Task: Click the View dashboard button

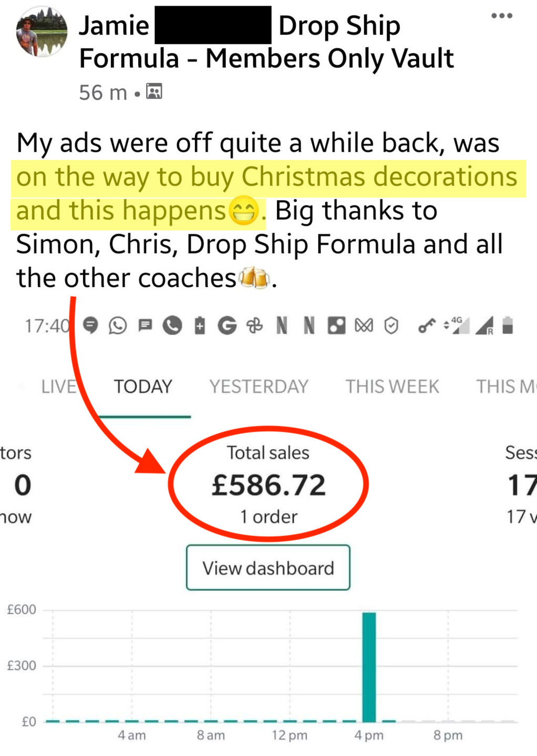Action: coord(268,568)
